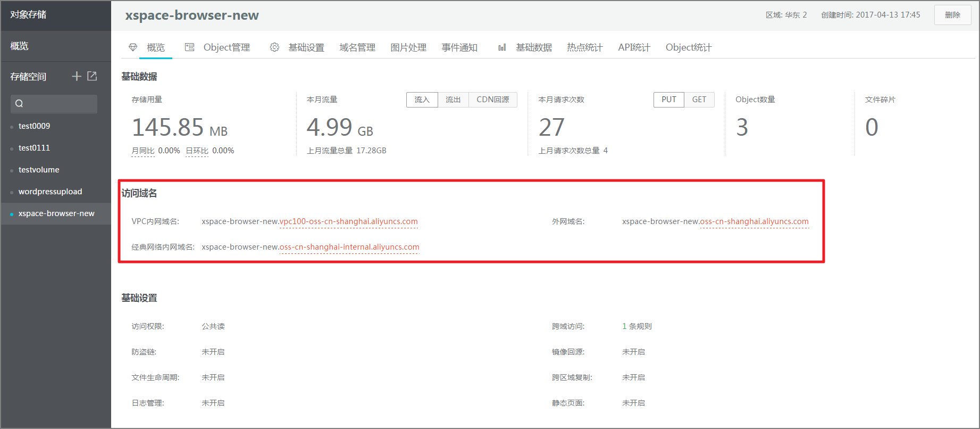Go to the 域名管理 tab
Image resolution: width=980 pixels, height=429 pixels.
pos(357,47)
